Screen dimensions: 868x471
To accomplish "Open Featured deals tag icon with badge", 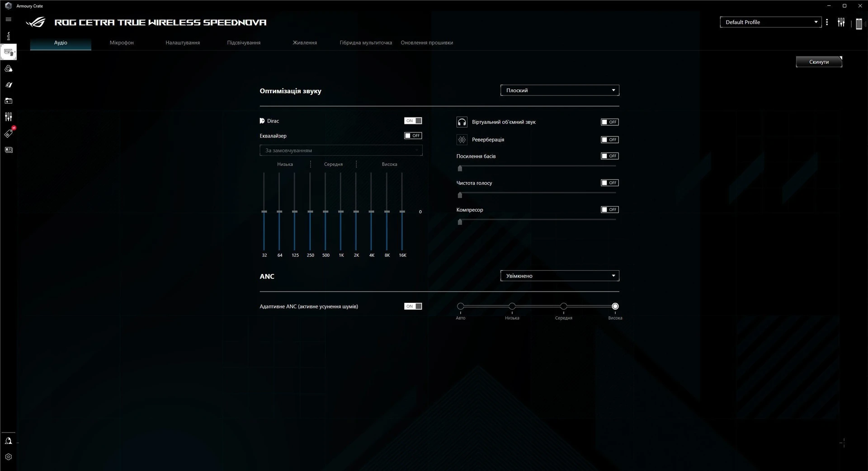I will click(x=9, y=132).
